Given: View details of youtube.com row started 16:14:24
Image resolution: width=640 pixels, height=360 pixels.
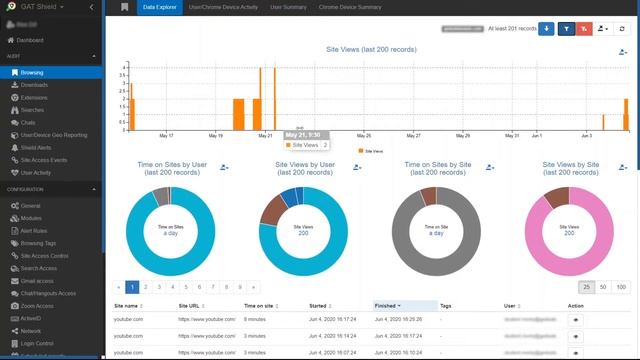Looking at the screenshot, I should coord(576,337).
